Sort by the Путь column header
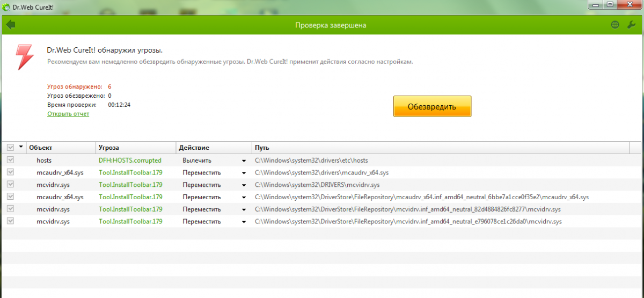 [x=440, y=148]
